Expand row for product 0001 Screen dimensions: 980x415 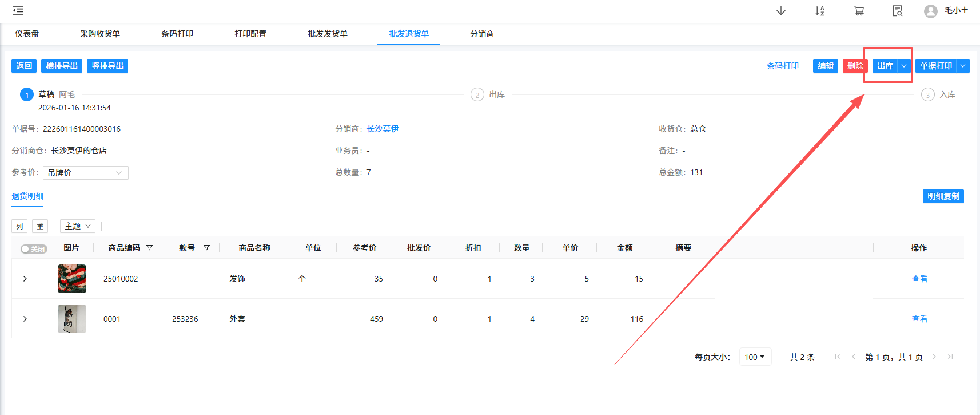[25, 319]
